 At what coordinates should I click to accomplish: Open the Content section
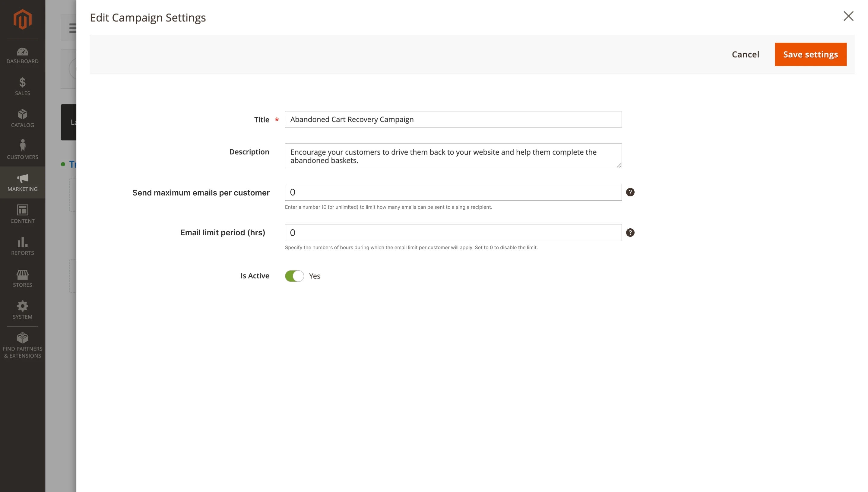coord(22,214)
